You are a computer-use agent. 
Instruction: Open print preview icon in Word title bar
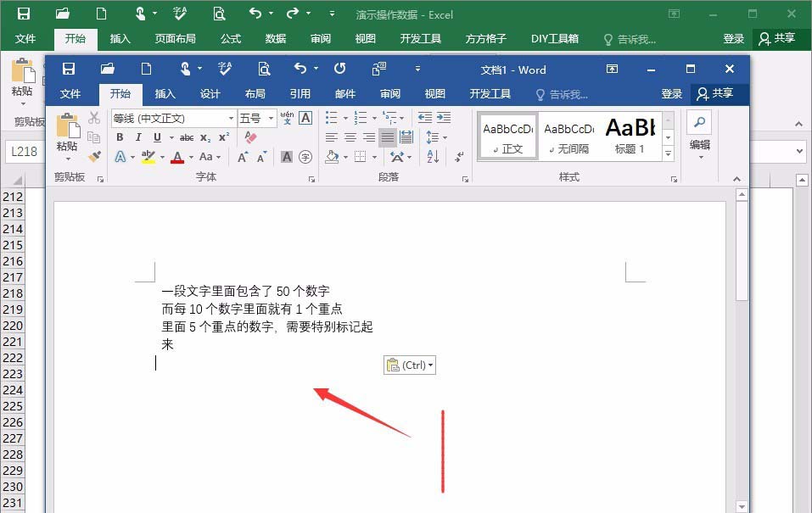point(264,69)
